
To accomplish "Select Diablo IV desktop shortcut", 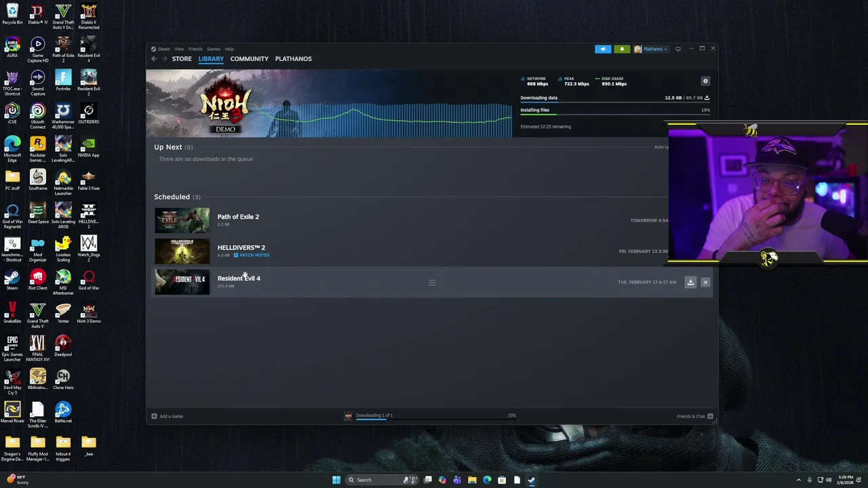I will click(x=37, y=15).
